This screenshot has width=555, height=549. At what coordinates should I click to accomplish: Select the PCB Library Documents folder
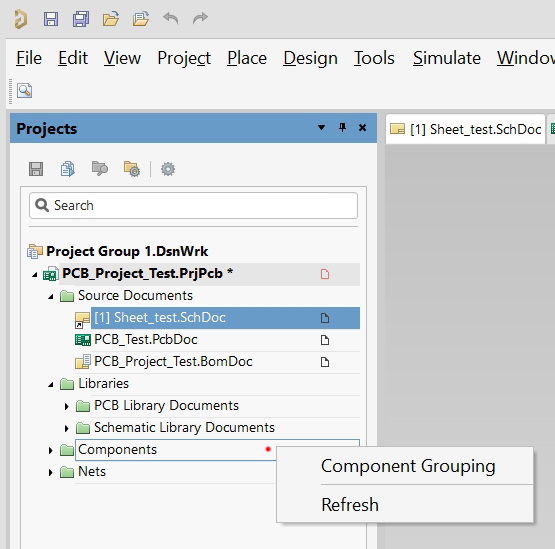[x=166, y=406]
